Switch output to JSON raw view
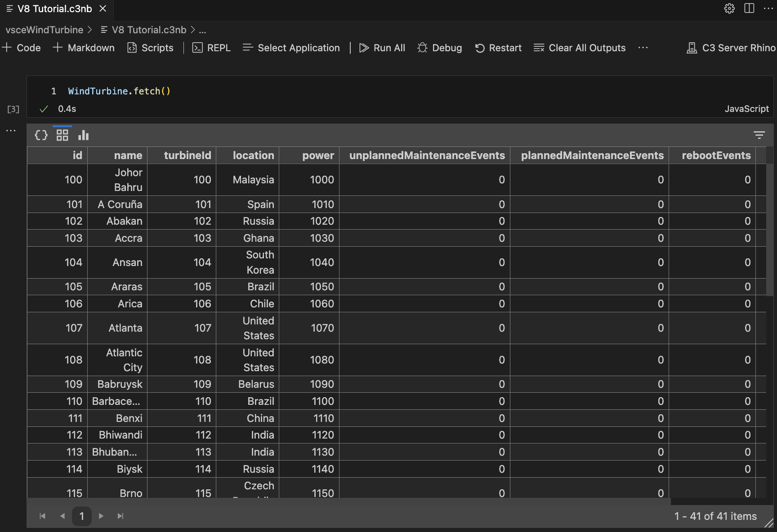Image resolution: width=777 pixels, height=532 pixels. (x=41, y=135)
